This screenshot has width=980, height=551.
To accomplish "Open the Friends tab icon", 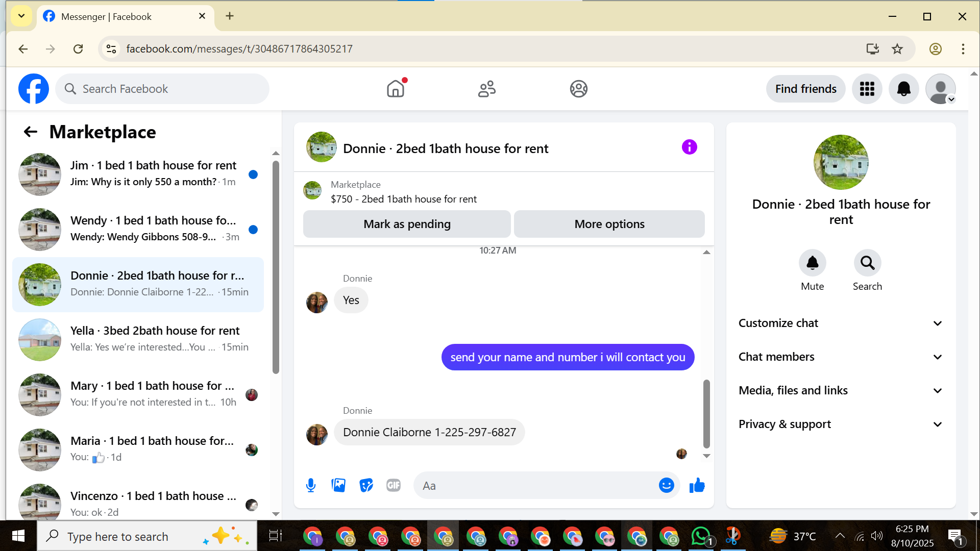I will coord(486,89).
